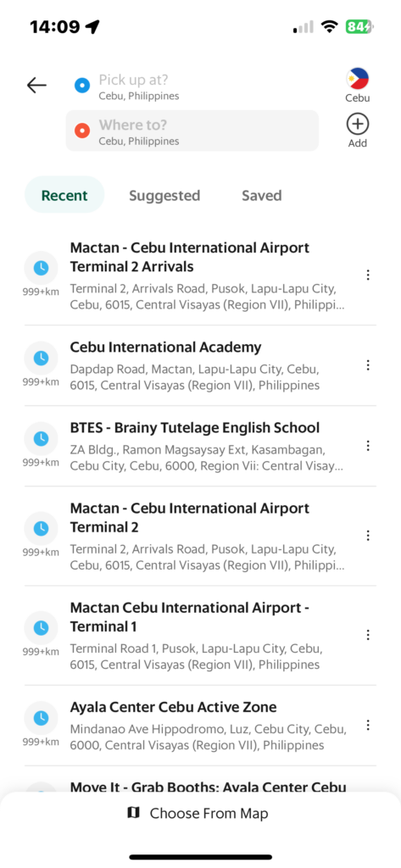Tap clock icon beside Ayala Center Cebu
The height and width of the screenshot is (868, 401).
click(x=41, y=718)
